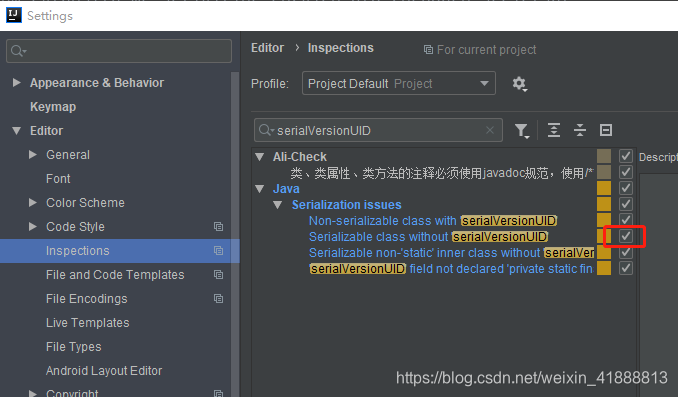Open Font settings page
This screenshot has height=397, width=678.
point(58,179)
